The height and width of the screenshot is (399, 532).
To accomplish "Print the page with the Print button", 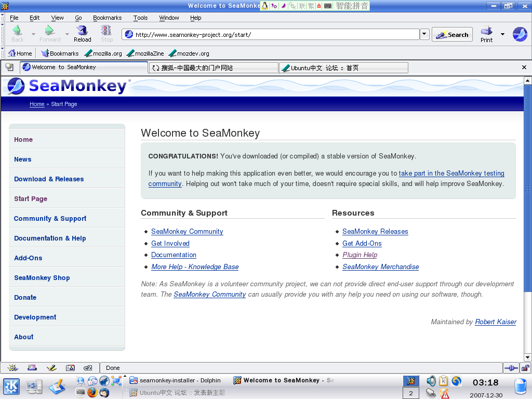I will (486, 34).
